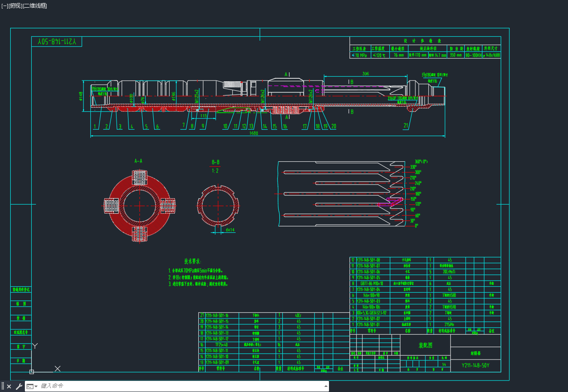
Task: Select the 技术要求 heading text
Action: (x=193, y=261)
